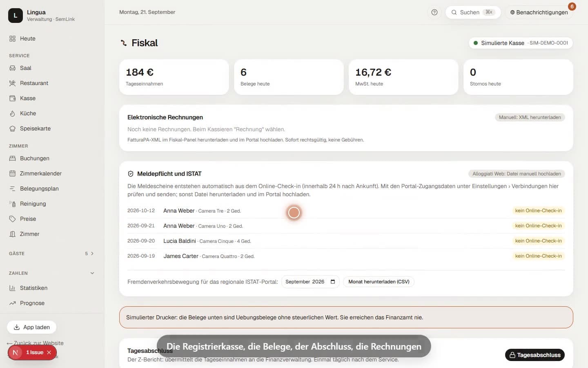
Task: Open the September 2026 month picker
Action: 310,282
